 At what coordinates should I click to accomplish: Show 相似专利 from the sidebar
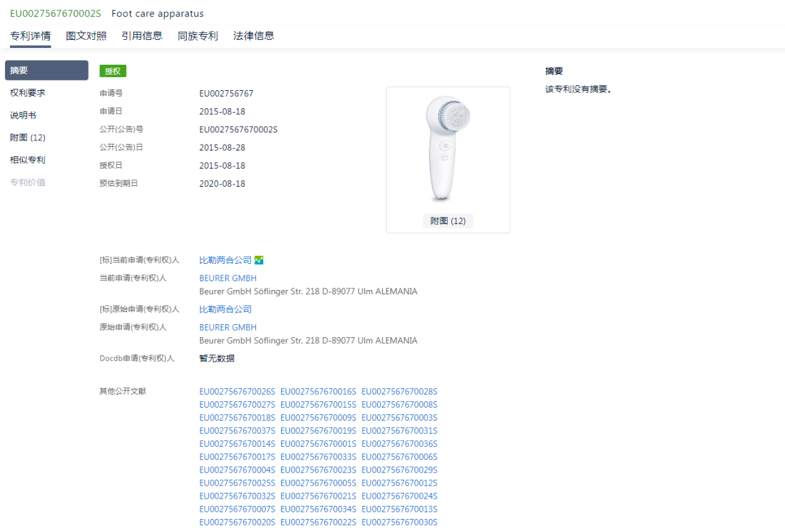click(x=28, y=160)
